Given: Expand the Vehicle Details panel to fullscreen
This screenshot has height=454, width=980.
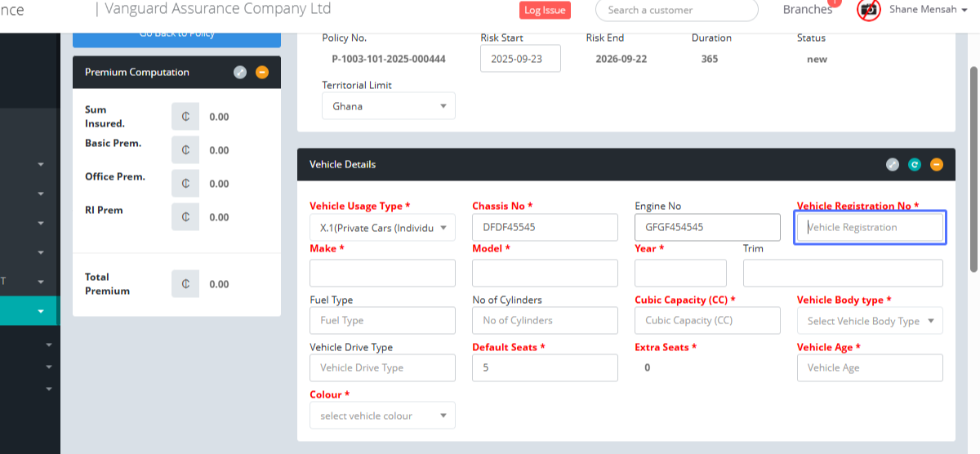Looking at the screenshot, I should pos(893,164).
